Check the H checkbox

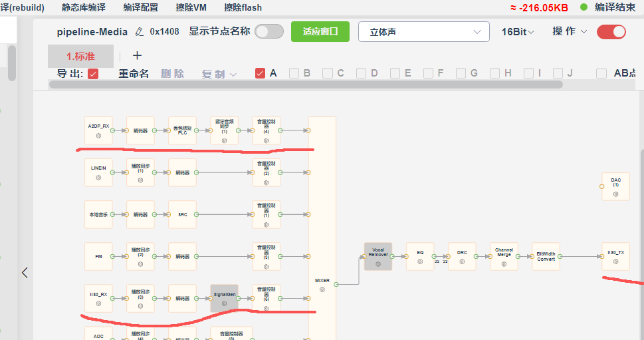click(x=494, y=73)
